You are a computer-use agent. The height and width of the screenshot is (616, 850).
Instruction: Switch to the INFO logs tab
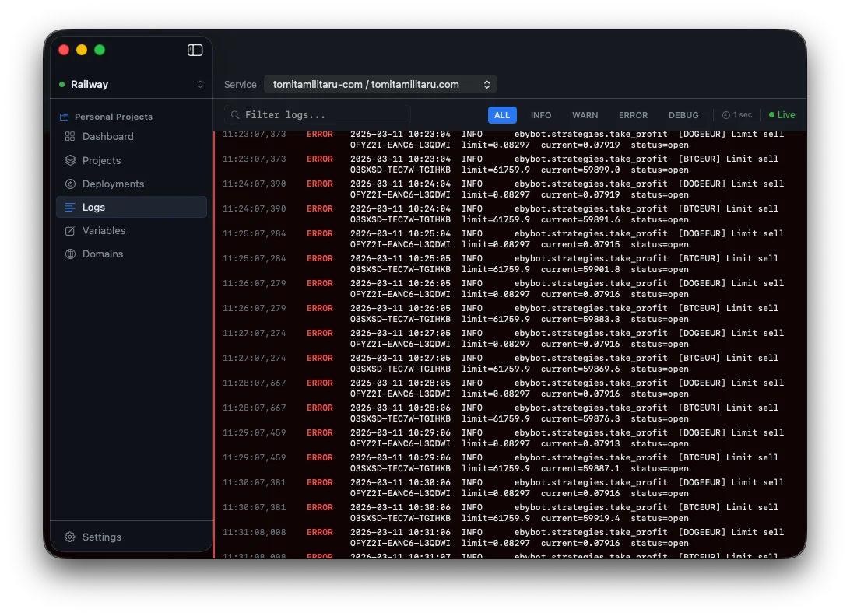541,114
